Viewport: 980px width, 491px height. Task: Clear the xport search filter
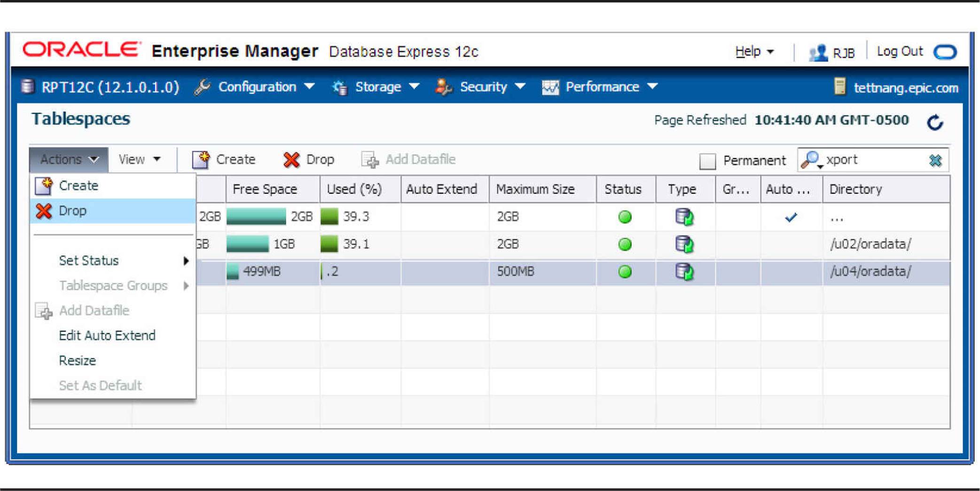[935, 160]
